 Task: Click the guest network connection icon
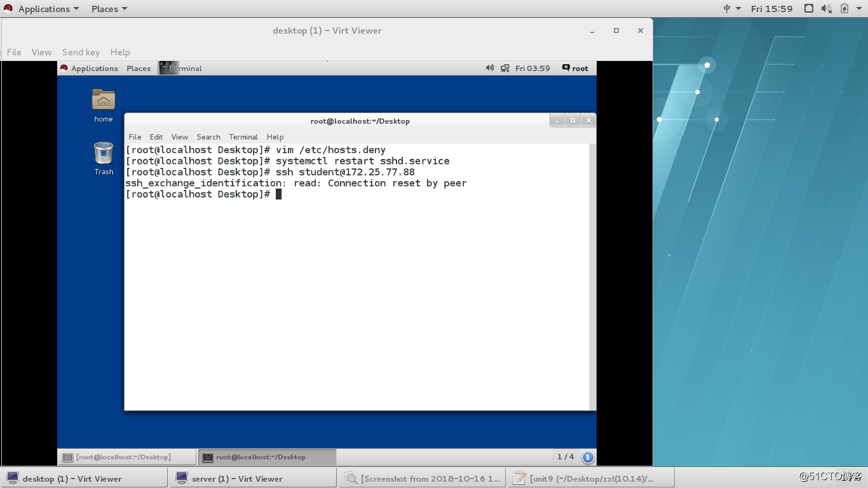coord(505,68)
